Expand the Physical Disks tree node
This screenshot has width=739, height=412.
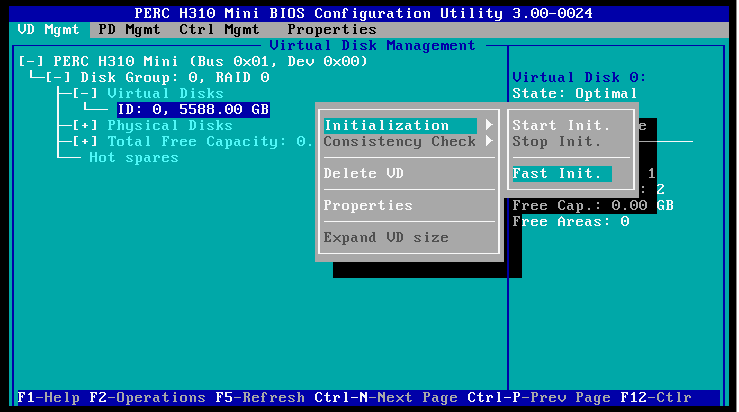coord(85,126)
